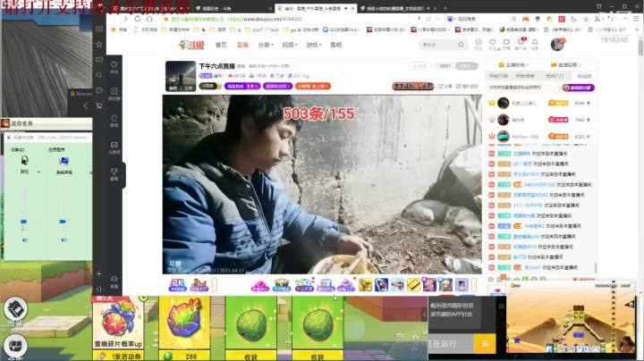Expand the 分类 dropdown menu
Screen dimensions: 644x361
[266, 45]
